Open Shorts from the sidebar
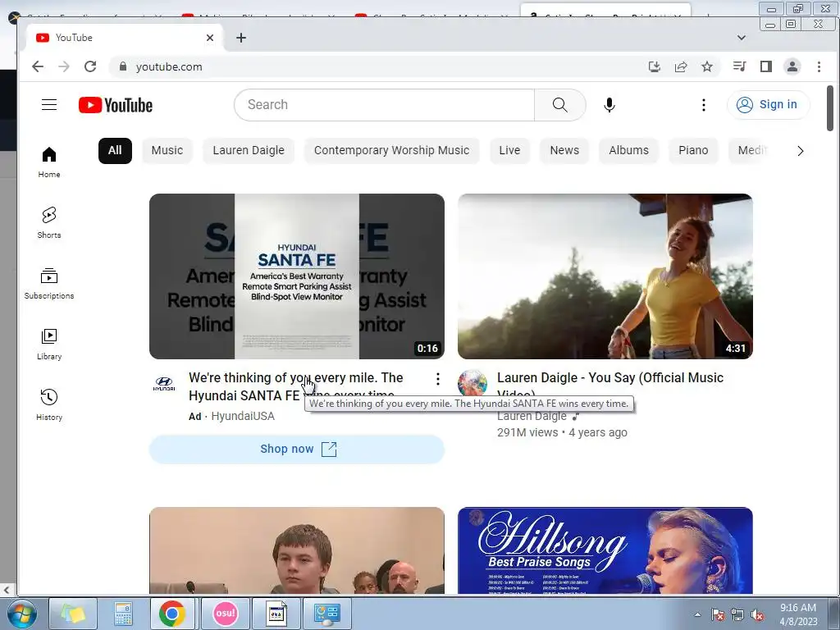The image size is (840, 630). [x=49, y=223]
